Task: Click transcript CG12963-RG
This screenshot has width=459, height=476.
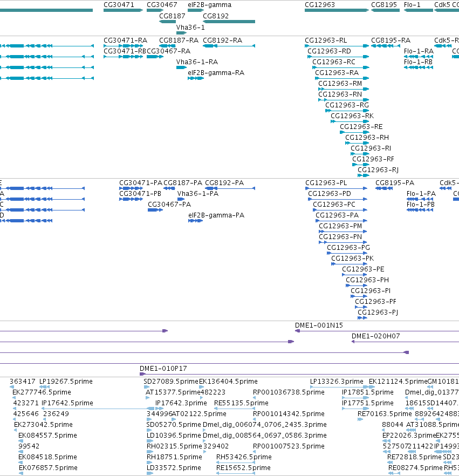Action: coord(347,105)
